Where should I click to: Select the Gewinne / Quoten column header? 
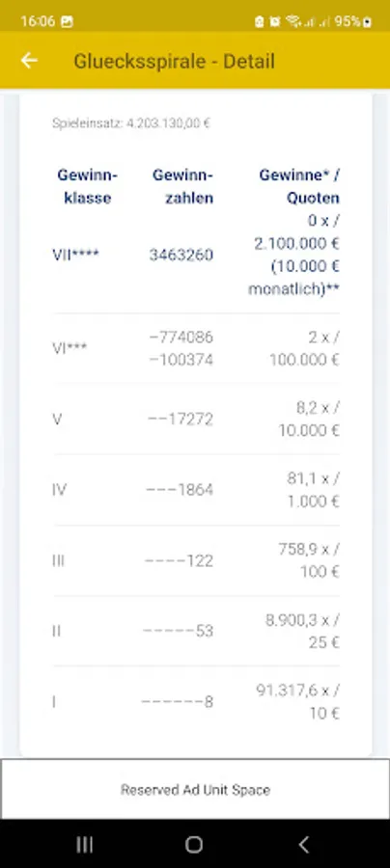(x=299, y=186)
